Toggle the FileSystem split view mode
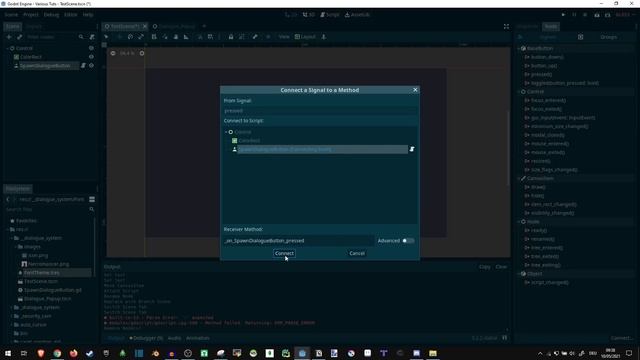Viewport: 640px width, 360px height. [x=92, y=199]
